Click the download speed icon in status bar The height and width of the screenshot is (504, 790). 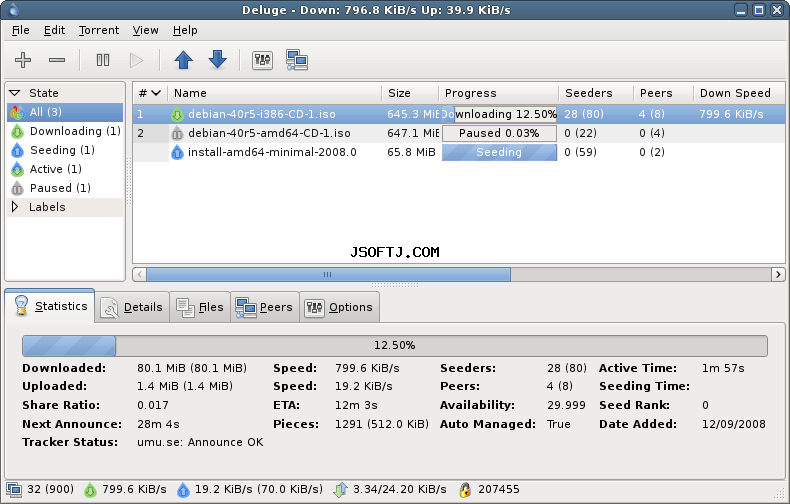pyautogui.click(x=90, y=489)
